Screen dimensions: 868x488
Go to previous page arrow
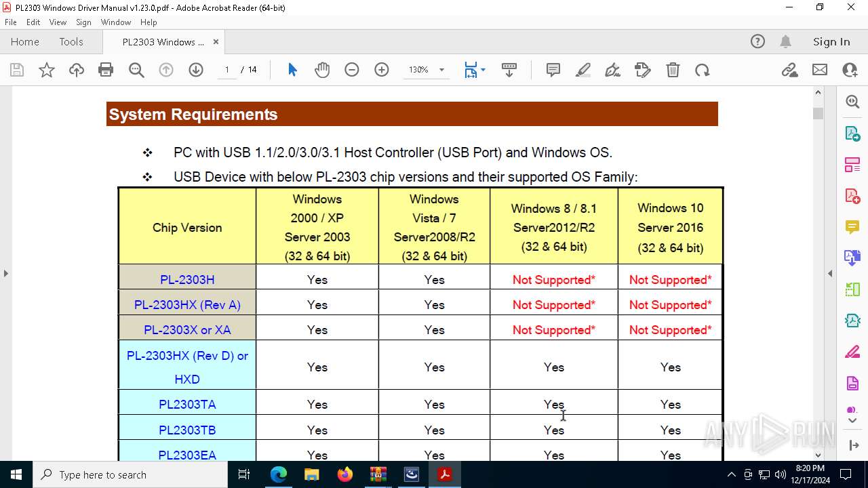[166, 70]
